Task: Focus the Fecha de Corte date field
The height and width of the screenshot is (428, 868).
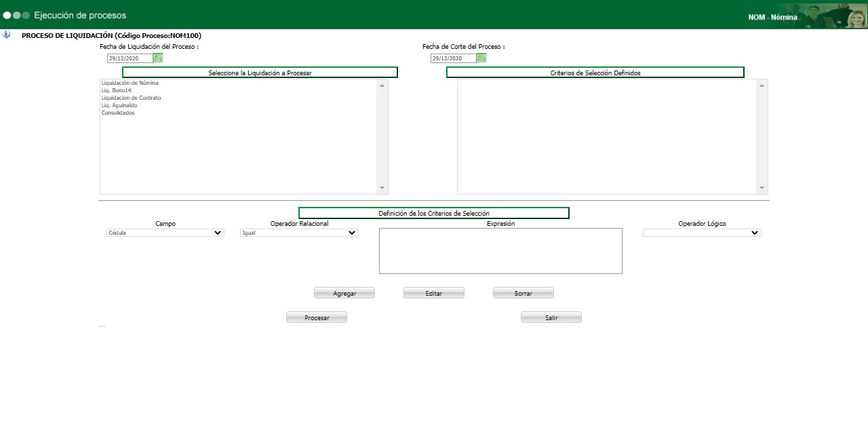Action: [x=453, y=58]
